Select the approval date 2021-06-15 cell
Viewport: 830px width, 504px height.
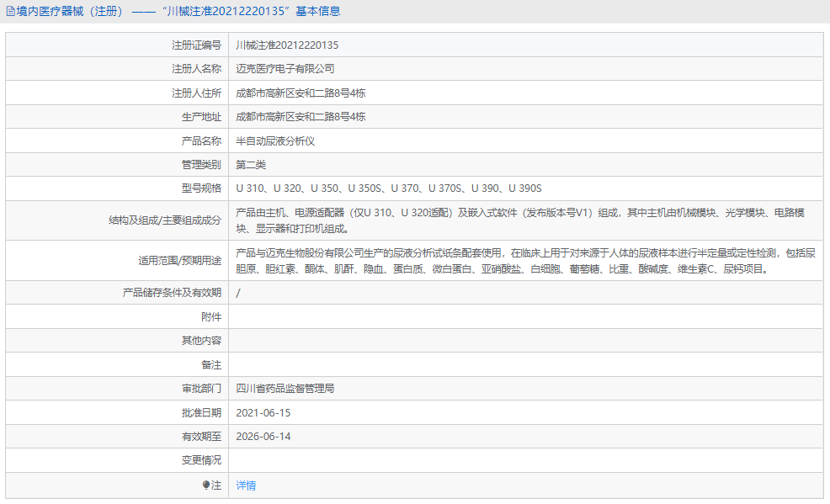[269, 412]
